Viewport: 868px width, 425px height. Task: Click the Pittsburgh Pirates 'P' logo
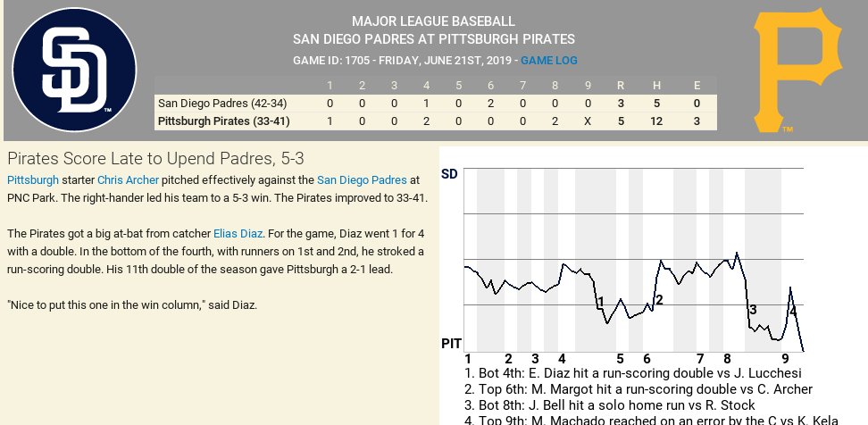(x=797, y=71)
